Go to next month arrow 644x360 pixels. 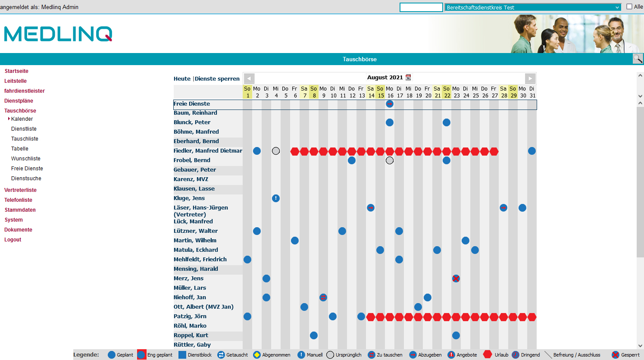pyautogui.click(x=530, y=78)
